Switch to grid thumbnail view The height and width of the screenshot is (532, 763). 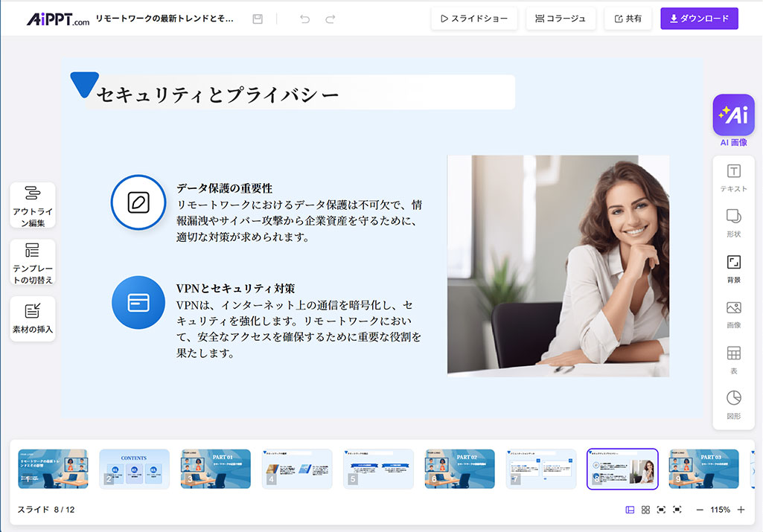[x=645, y=510]
